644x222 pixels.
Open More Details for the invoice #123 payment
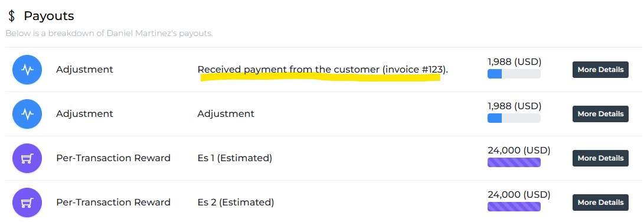(600, 70)
